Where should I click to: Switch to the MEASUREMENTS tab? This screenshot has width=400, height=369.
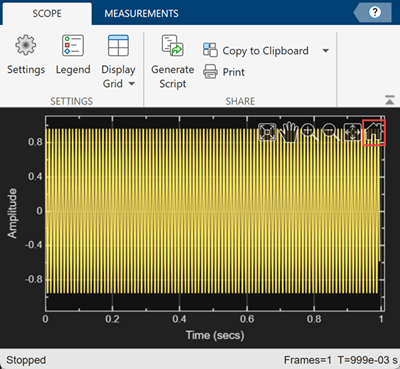click(141, 13)
